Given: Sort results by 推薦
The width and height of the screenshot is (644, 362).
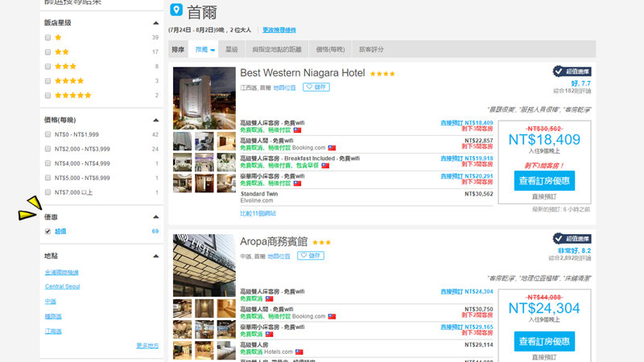Looking at the screenshot, I should pyautogui.click(x=204, y=49).
